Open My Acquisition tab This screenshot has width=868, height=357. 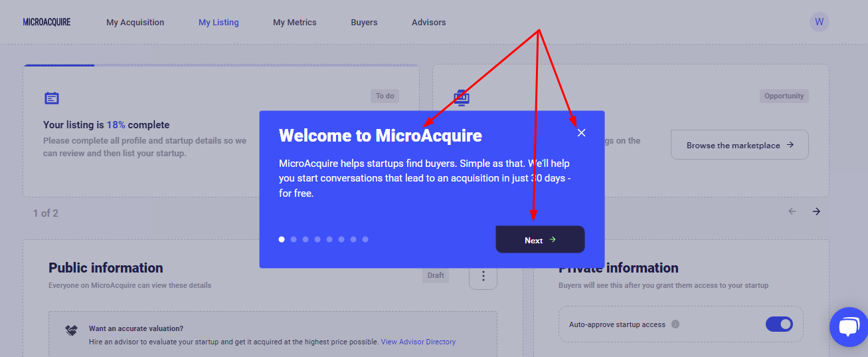point(135,23)
